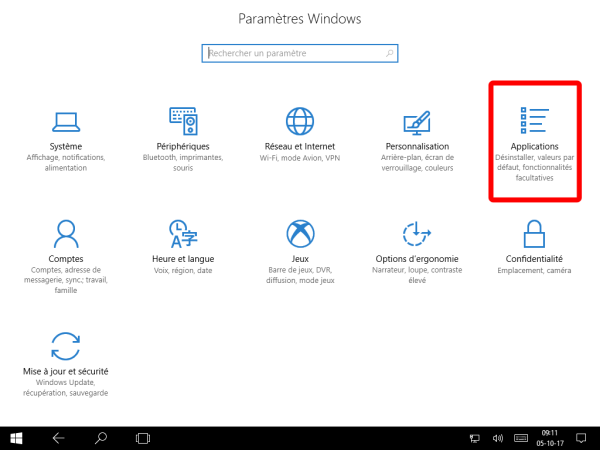Open the Confidentialité padlock icon
Screen dimensions: 600x450
[534, 233]
